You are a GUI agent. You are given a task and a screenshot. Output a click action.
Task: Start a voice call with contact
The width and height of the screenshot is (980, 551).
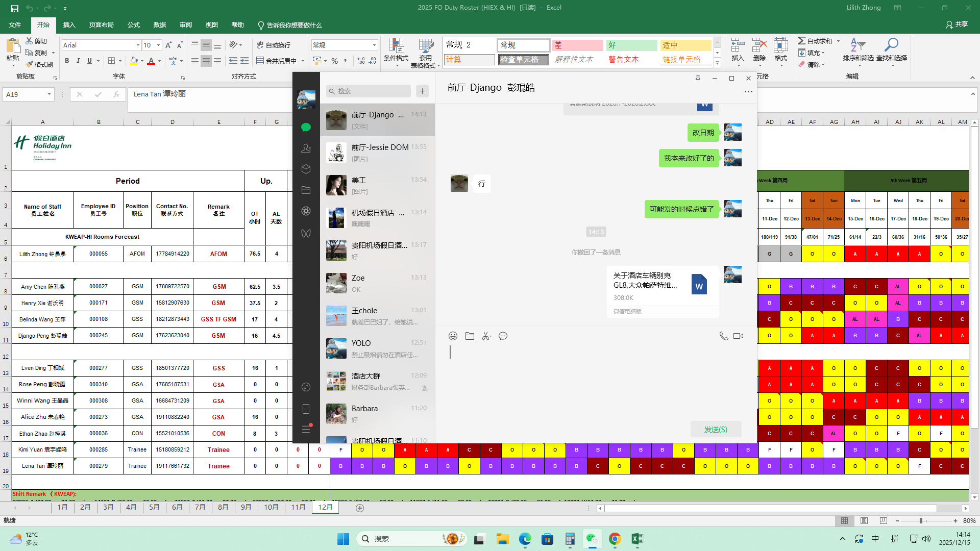(x=723, y=336)
